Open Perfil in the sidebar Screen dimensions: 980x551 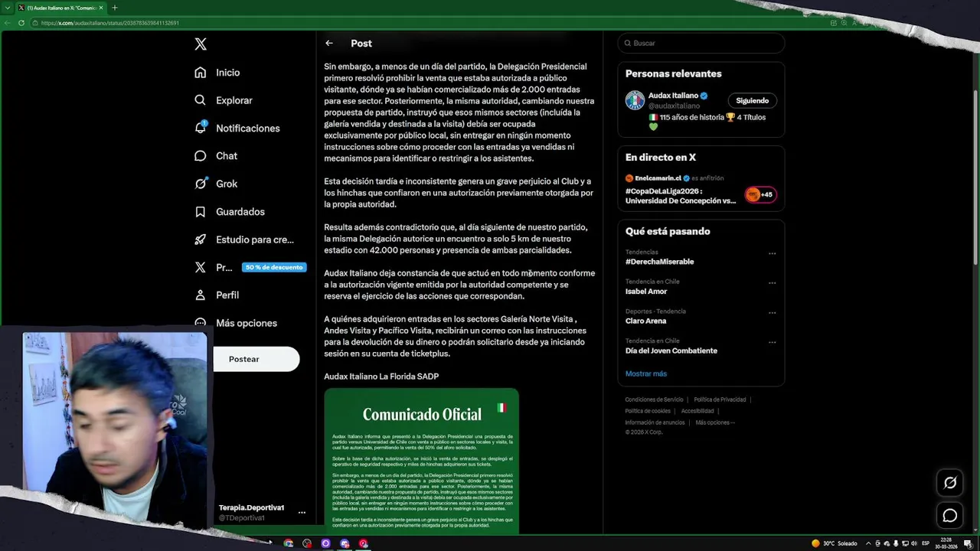[x=217, y=295]
